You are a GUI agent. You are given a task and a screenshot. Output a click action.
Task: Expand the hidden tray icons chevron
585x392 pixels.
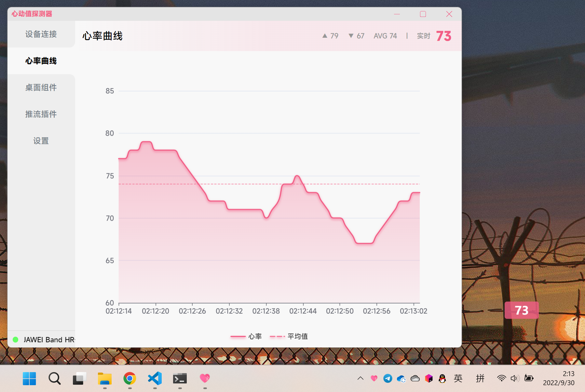pyautogui.click(x=361, y=378)
